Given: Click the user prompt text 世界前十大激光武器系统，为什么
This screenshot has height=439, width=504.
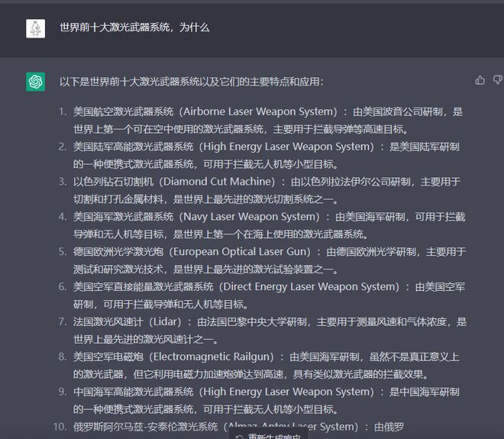Looking at the screenshot, I should click(x=134, y=27).
